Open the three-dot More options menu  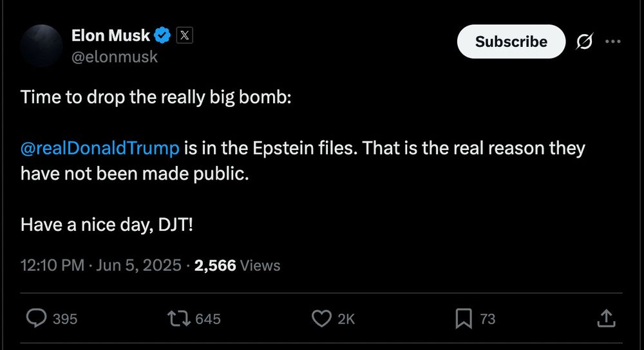coord(612,42)
